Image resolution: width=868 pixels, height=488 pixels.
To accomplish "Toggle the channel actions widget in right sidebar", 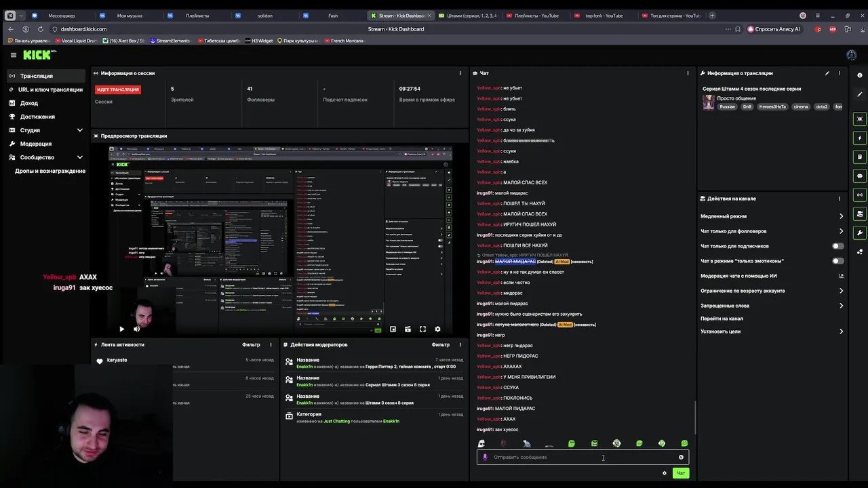I will tap(860, 213).
